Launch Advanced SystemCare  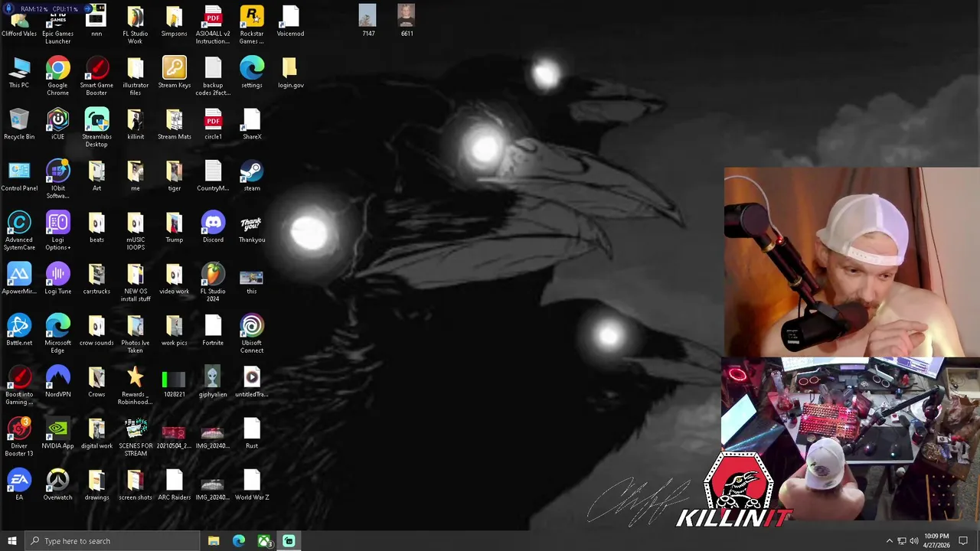click(x=19, y=230)
